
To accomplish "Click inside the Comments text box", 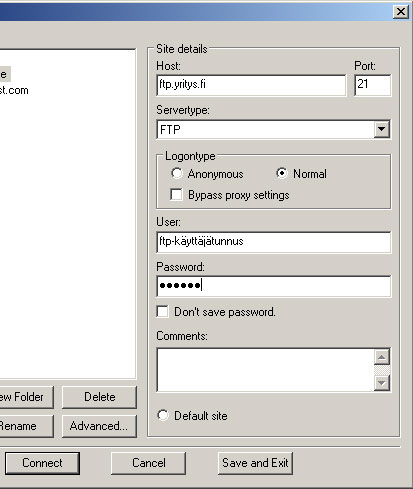I will pos(265,370).
